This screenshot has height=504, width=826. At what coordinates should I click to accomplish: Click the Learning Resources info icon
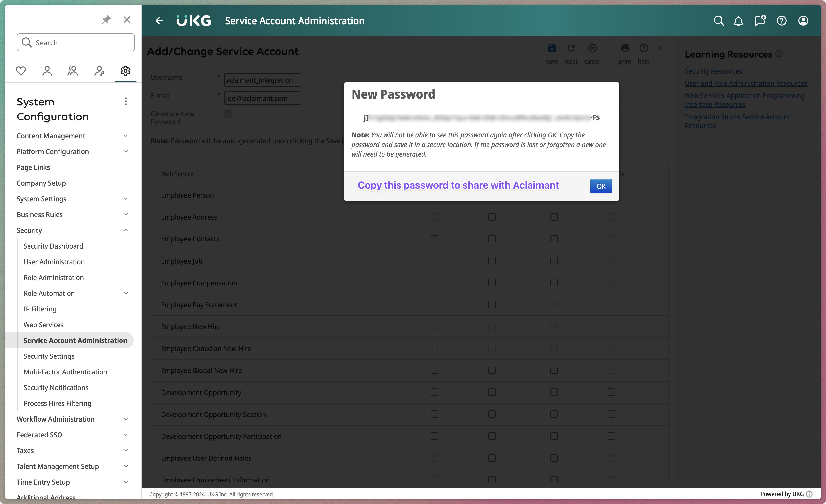point(779,54)
